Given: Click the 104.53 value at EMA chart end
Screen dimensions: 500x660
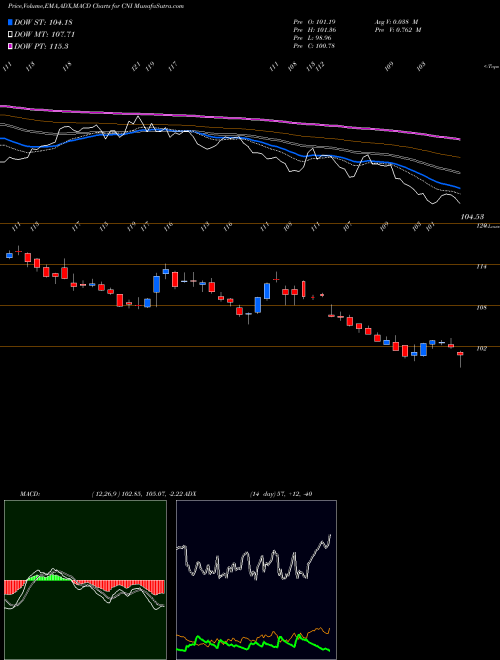Looking at the screenshot, I should (x=472, y=217).
